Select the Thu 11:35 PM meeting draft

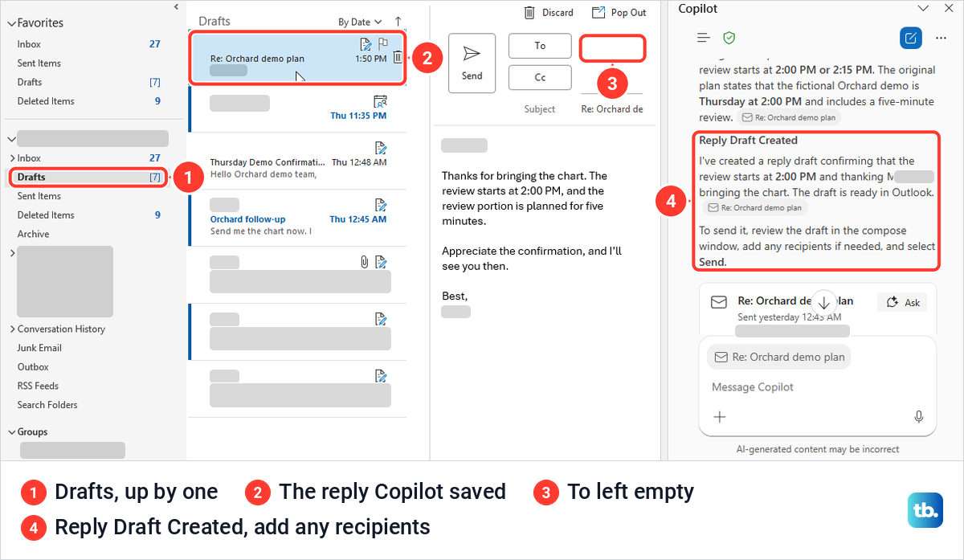coord(297,108)
